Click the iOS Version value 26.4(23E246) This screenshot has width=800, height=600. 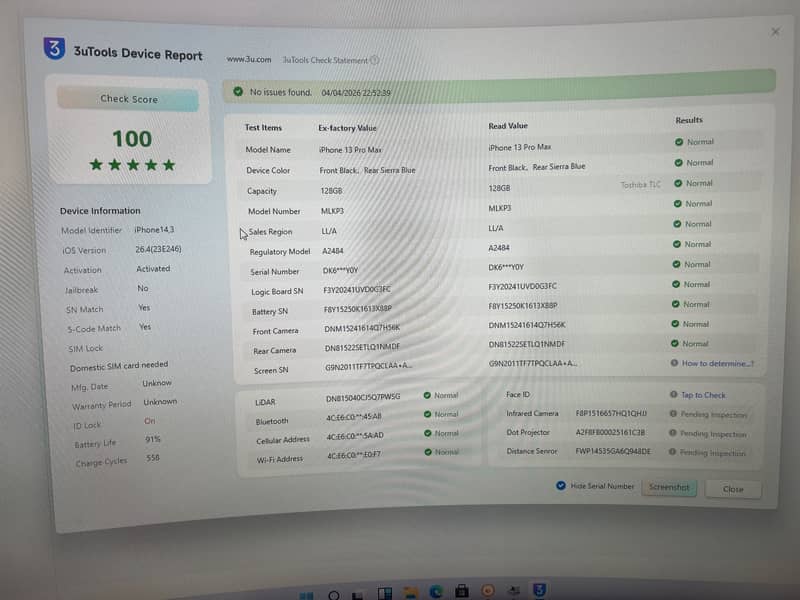158,249
